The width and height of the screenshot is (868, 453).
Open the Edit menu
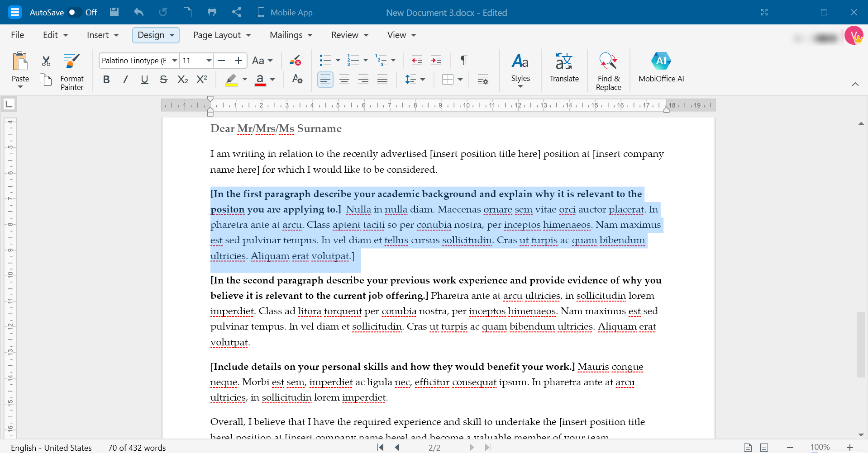click(x=55, y=35)
